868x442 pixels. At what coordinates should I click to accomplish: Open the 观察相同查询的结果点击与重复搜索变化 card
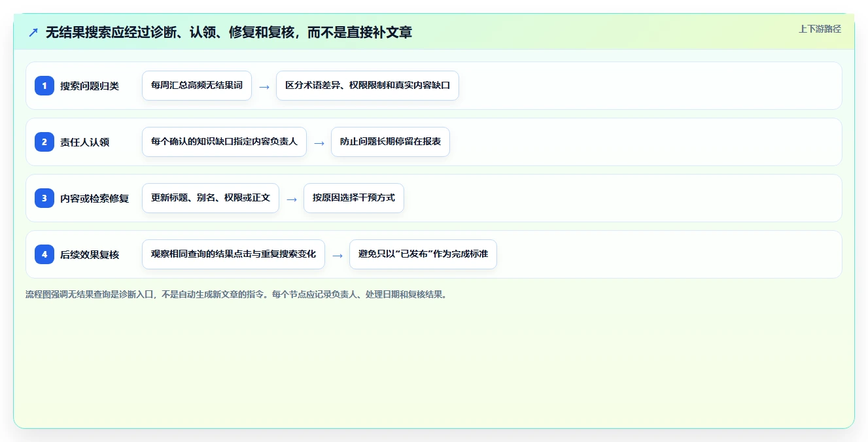click(x=234, y=254)
